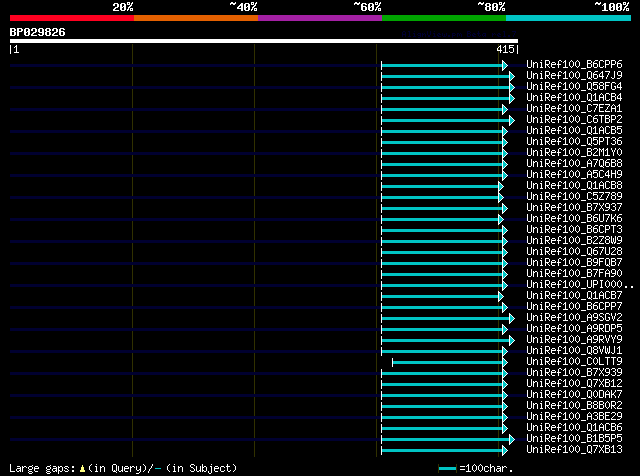The image size is (640, 476).
Task: Select UniRef100_Q8VWJ1 label
Action: pyautogui.click(x=574, y=351)
